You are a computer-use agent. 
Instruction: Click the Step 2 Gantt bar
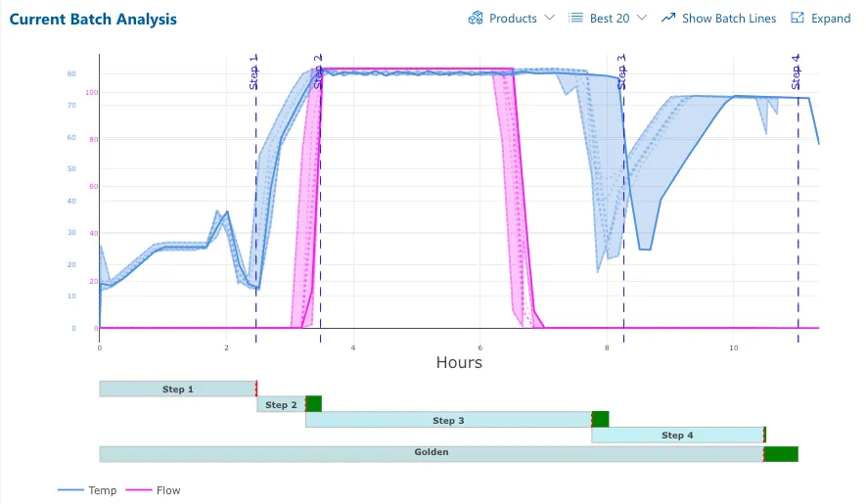(281, 404)
